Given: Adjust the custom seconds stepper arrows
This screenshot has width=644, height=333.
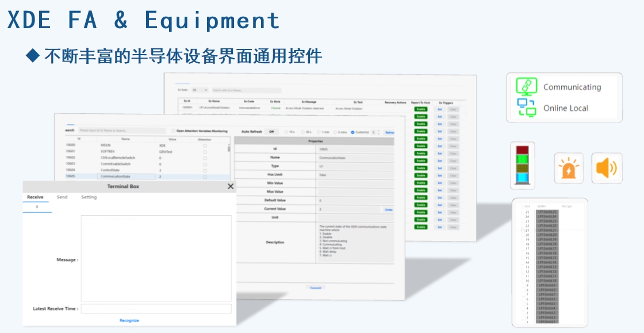Looking at the screenshot, I should click(x=378, y=132).
